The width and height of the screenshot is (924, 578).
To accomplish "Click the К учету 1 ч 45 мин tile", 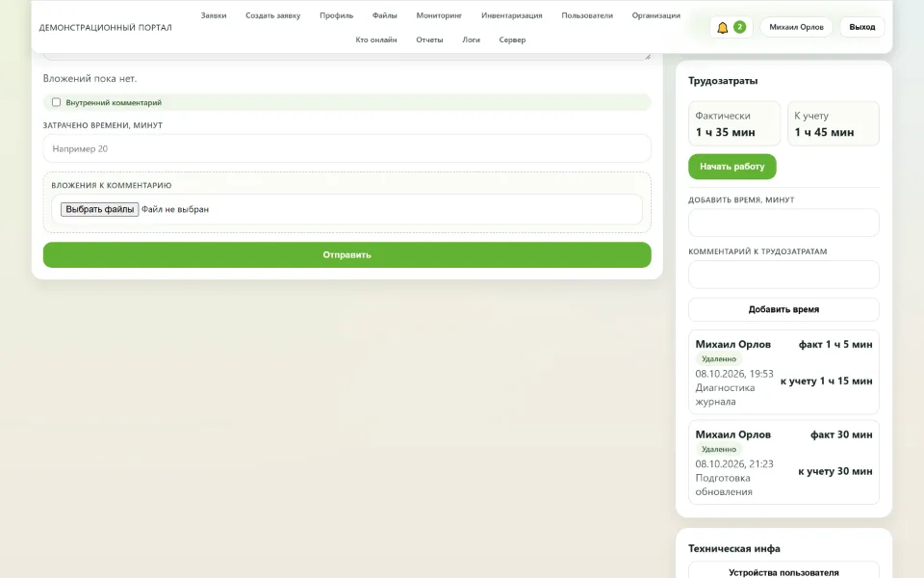I will point(834,124).
